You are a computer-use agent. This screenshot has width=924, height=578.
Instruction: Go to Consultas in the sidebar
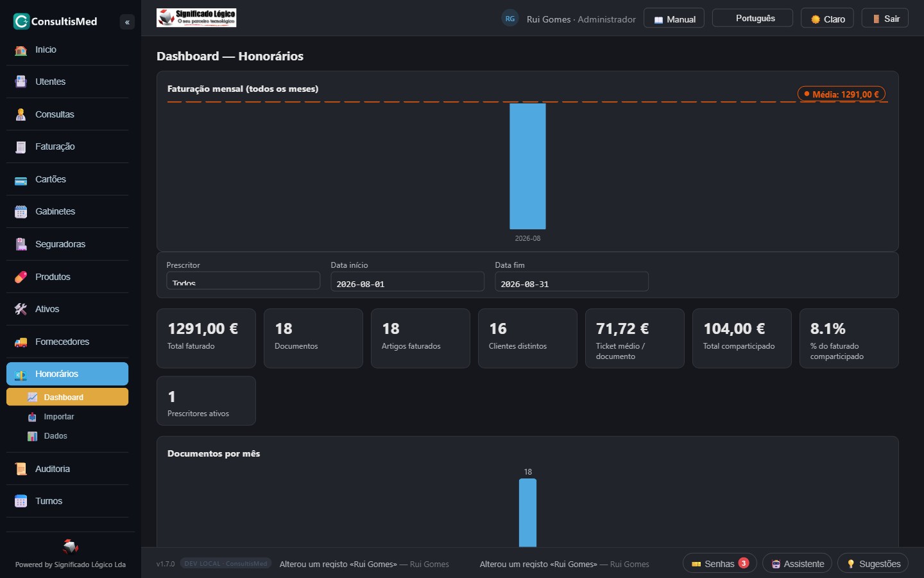click(x=67, y=115)
